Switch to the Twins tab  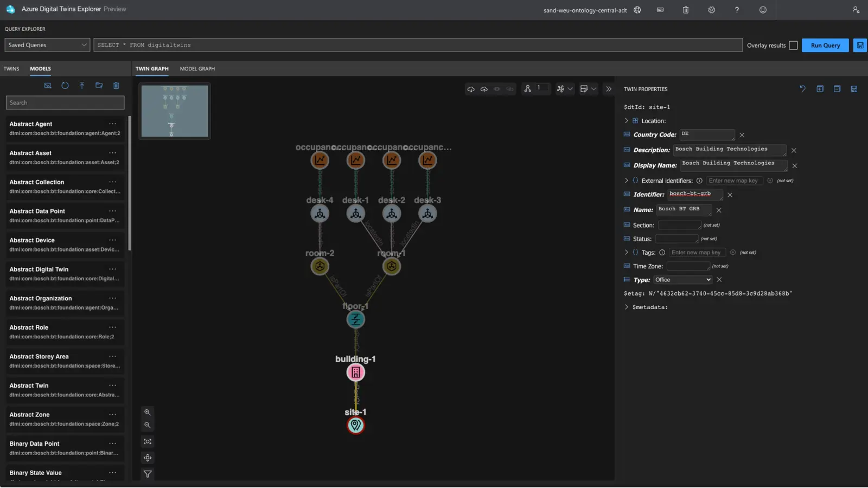[11, 69]
